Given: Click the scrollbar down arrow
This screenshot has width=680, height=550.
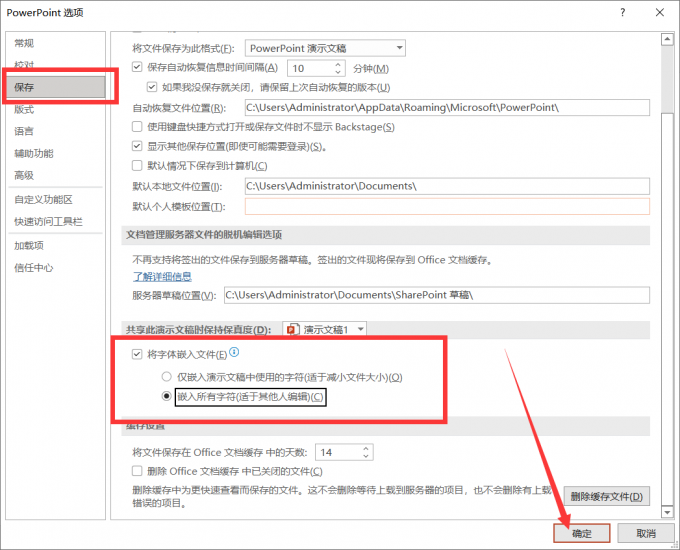Looking at the screenshot, I should point(667,512).
